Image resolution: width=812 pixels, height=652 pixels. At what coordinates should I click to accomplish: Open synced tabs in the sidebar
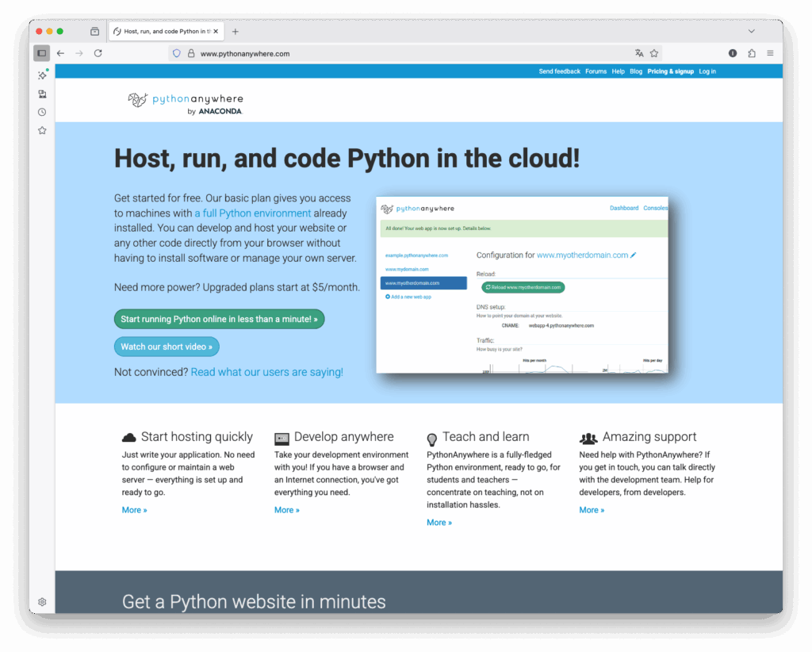click(42, 94)
